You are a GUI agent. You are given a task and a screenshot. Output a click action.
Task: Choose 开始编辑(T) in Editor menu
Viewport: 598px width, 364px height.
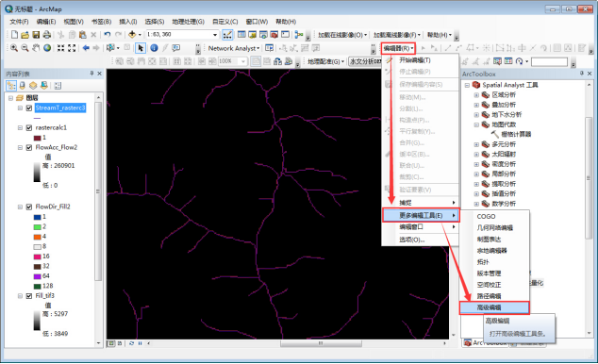point(420,60)
